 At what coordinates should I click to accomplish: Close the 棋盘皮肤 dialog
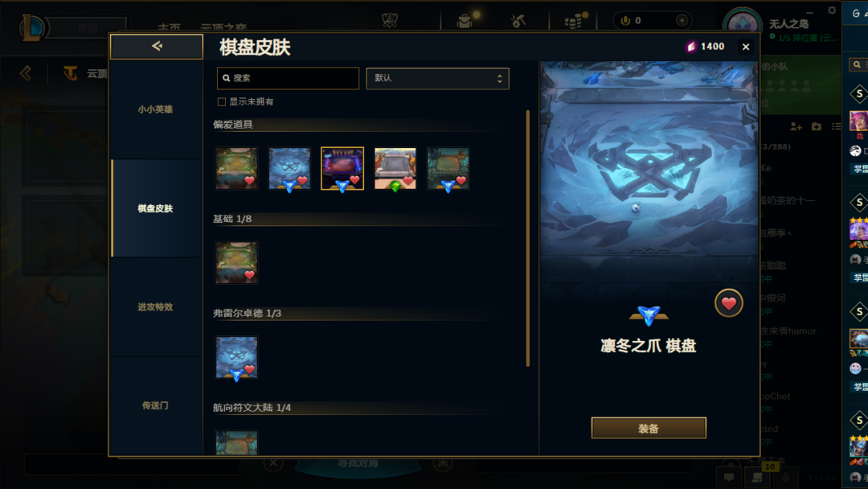pyautogui.click(x=746, y=47)
